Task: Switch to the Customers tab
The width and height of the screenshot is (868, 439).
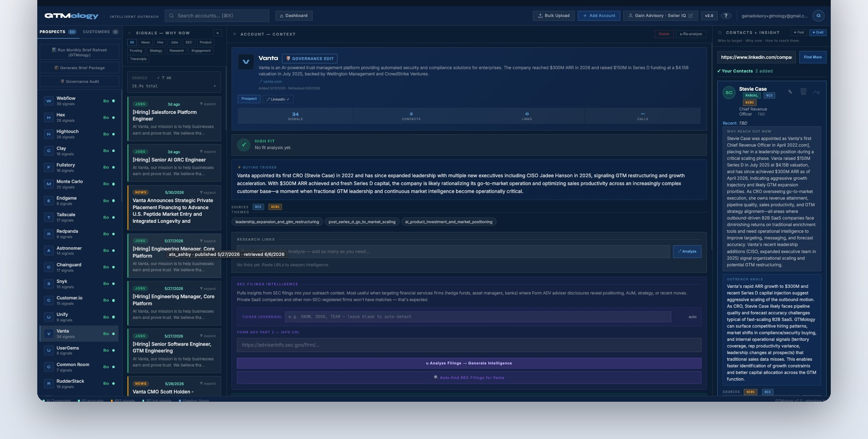Action: 101,32
